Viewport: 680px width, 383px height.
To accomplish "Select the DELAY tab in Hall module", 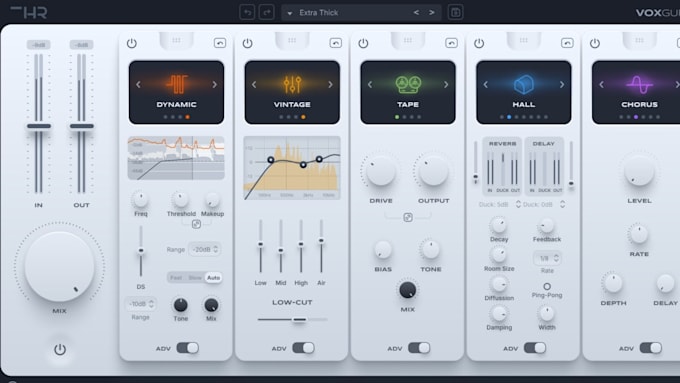I will [x=544, y=144].
